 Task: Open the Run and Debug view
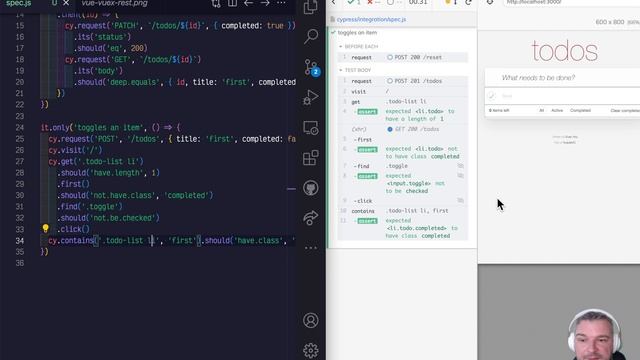pyautogui.click(x=311, y=98)
